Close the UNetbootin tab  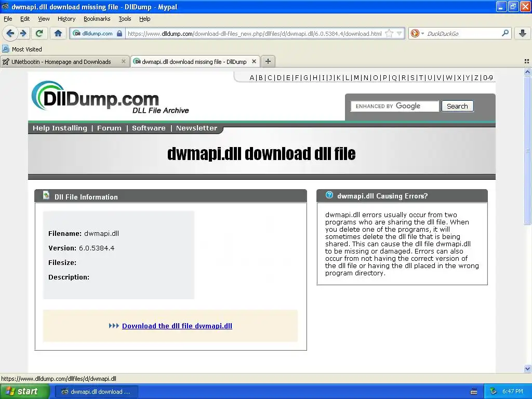click(124, 61)
